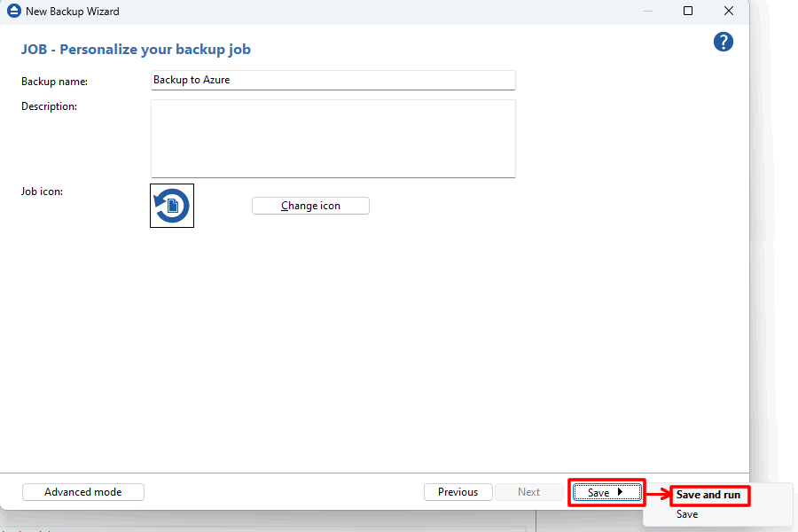
Task: Maximize the New Backup Wizard window
Action: pyautogui.click(x=689, y=11)
